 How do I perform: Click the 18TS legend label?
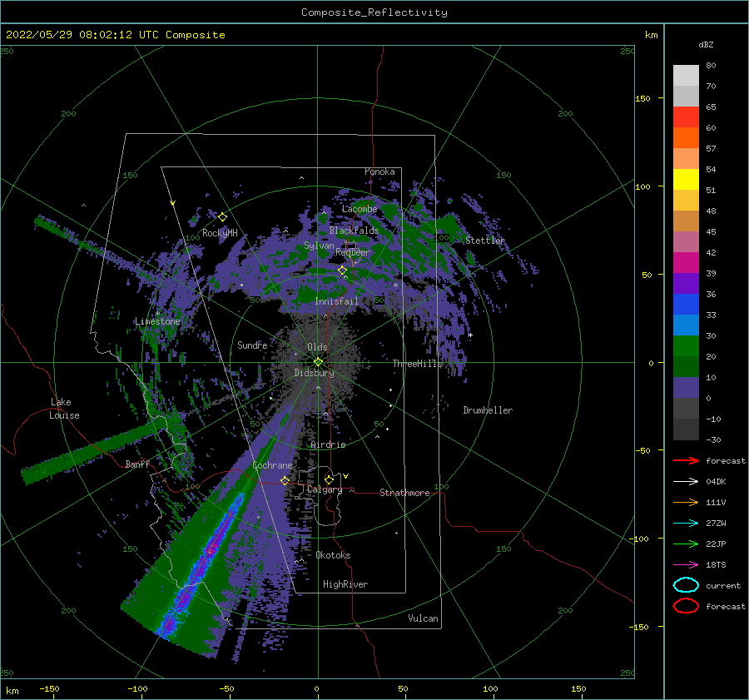coord(716,565)
